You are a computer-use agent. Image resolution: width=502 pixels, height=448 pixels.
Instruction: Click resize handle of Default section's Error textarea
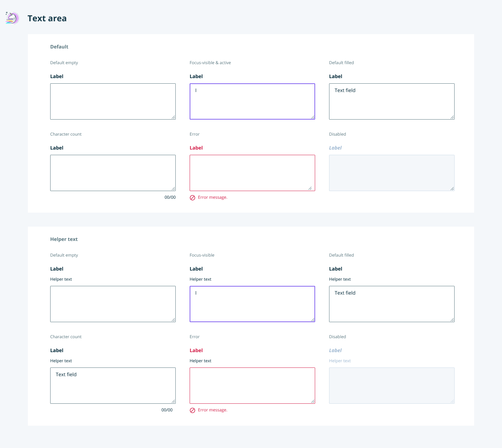click(x=310, y=188)
